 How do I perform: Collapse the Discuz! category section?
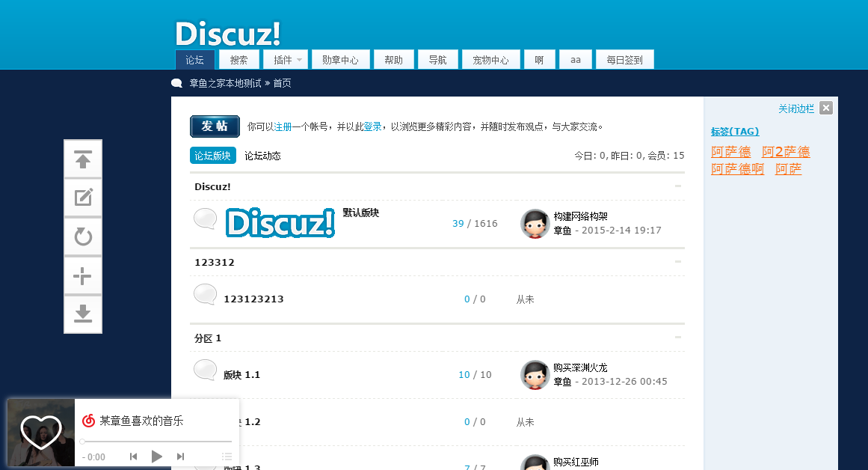(x=678, y=186)
